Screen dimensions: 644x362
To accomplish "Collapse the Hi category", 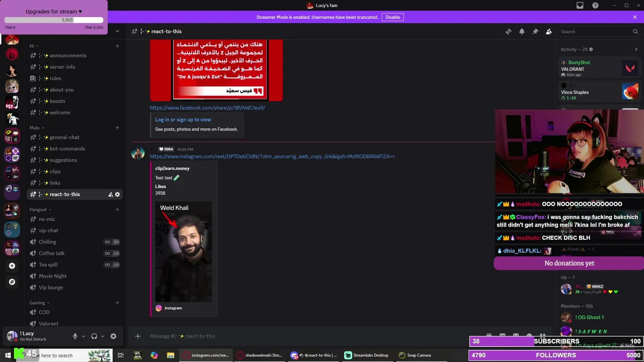I will point(33,46).
